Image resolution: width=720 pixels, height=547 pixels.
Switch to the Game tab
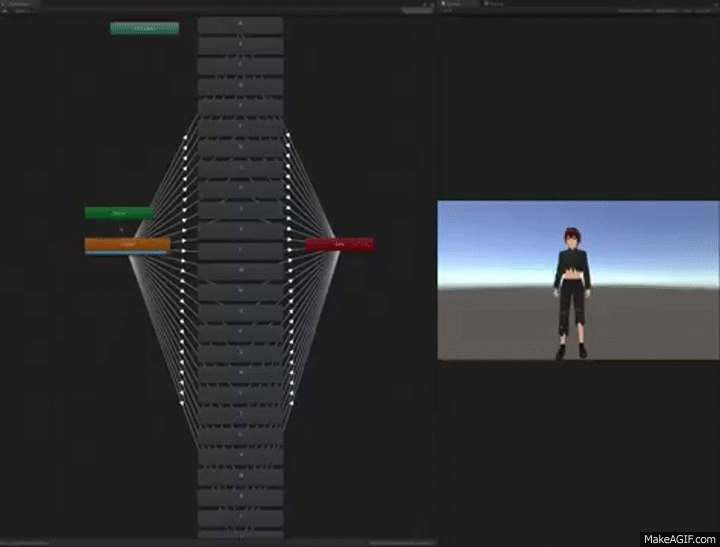click(x=455, y=4)
